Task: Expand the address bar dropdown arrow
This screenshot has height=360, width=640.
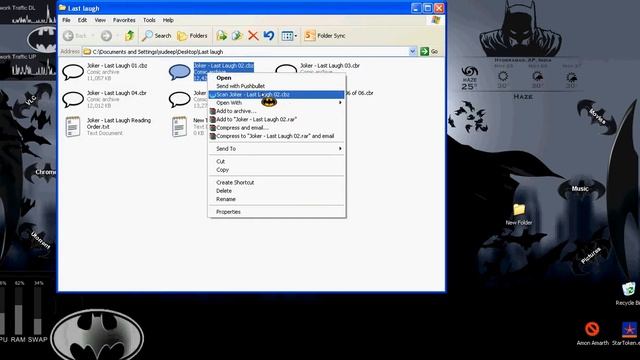Action: [x=413, y=51]
